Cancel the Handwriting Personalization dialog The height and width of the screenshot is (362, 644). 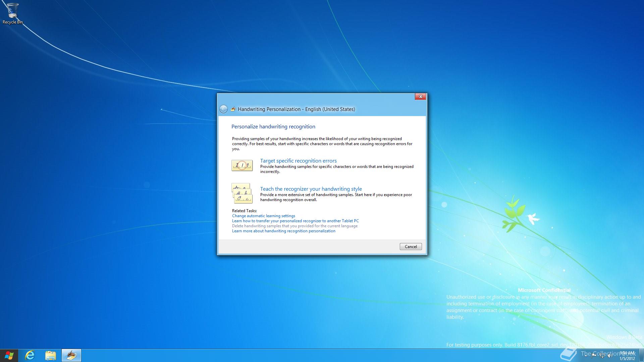411,247
